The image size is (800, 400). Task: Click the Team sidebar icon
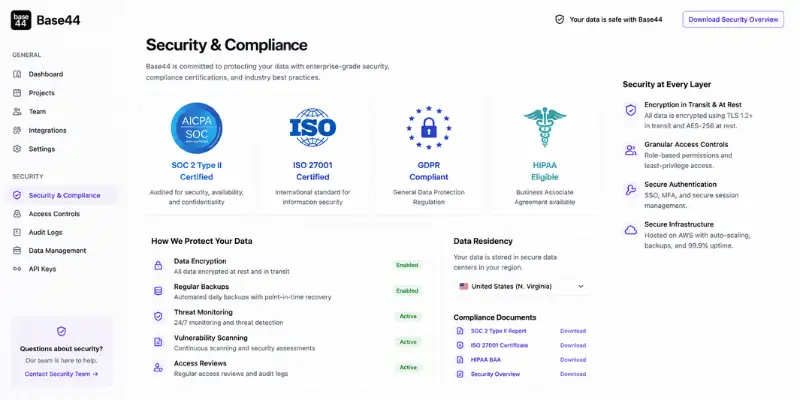17,111
